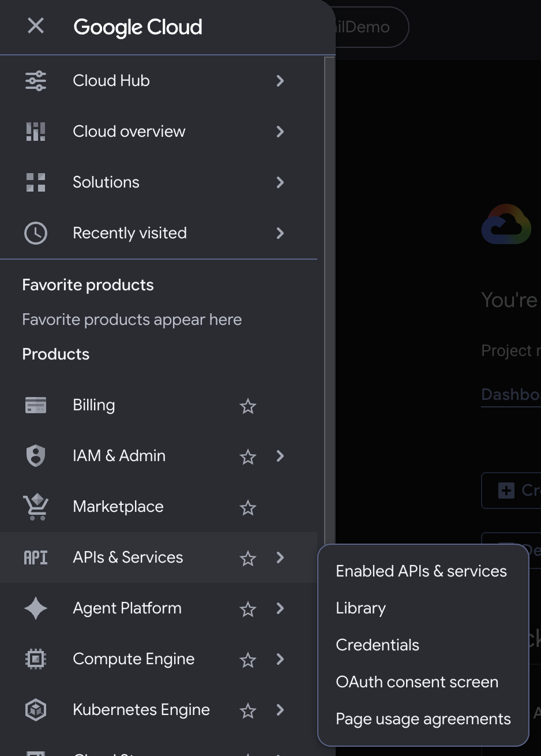Click the project selector chip behind the menu
Image resolution: width=541 pixels, height=756 pixels.
tap(371, 27)
